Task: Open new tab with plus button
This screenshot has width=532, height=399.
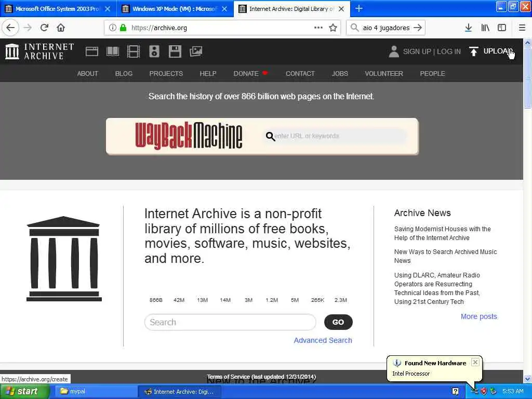Action: point(359,9)
